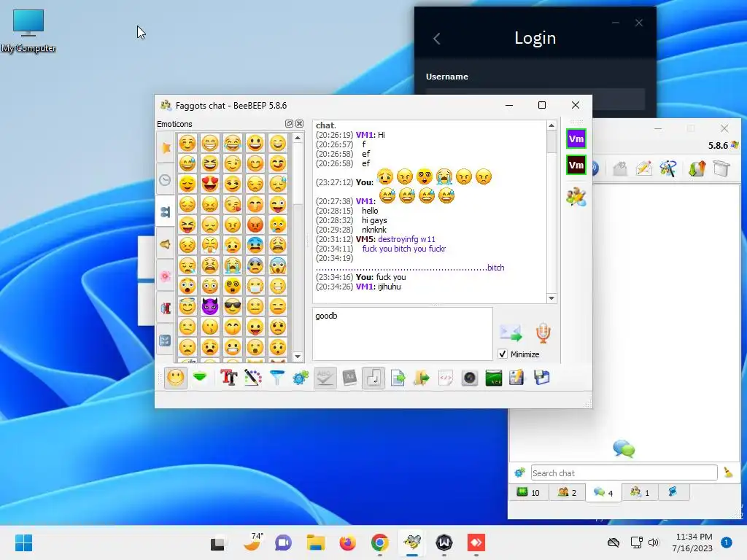This screenshot has width=747, height=560.
Task: Click the microphone voice message icon
Action: (543, 332)
